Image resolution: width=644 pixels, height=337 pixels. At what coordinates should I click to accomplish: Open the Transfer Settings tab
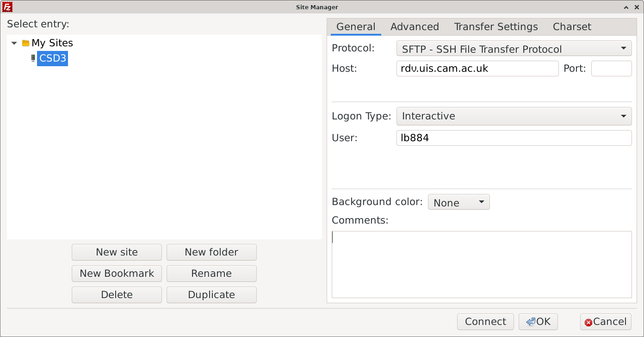496,27
